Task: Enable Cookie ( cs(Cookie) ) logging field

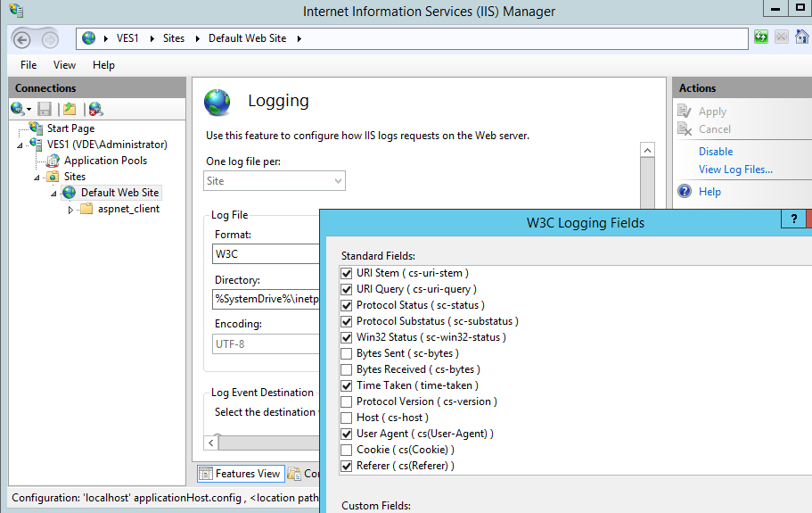Action: pyautogui.click(x=347, y=450)
